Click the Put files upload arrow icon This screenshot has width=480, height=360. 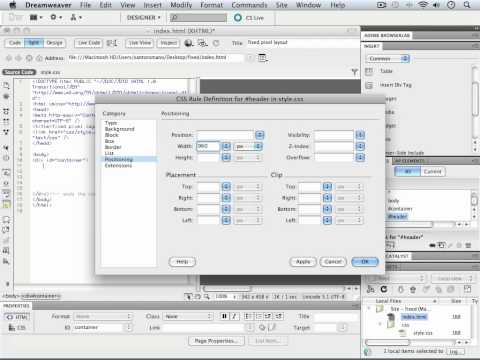point(413,289)
